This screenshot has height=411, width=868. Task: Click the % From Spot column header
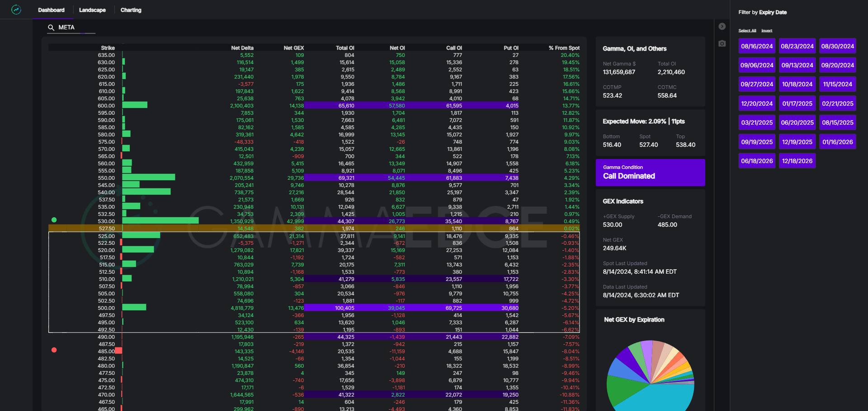tap(564, 48)
